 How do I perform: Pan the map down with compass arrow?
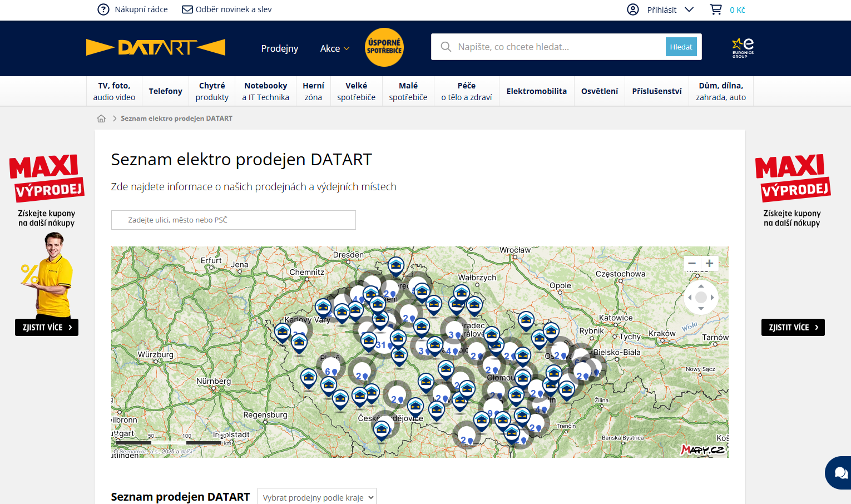coord(701,309)
